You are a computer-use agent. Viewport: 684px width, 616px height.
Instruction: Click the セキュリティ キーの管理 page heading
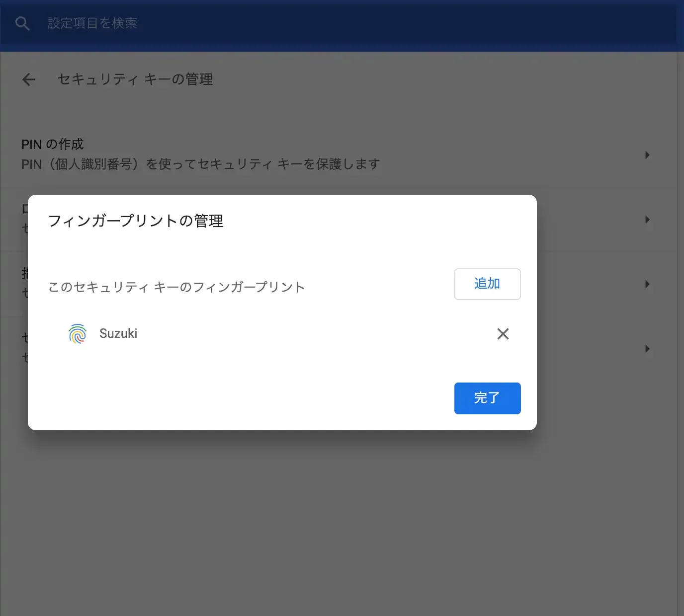click(135, 79)
